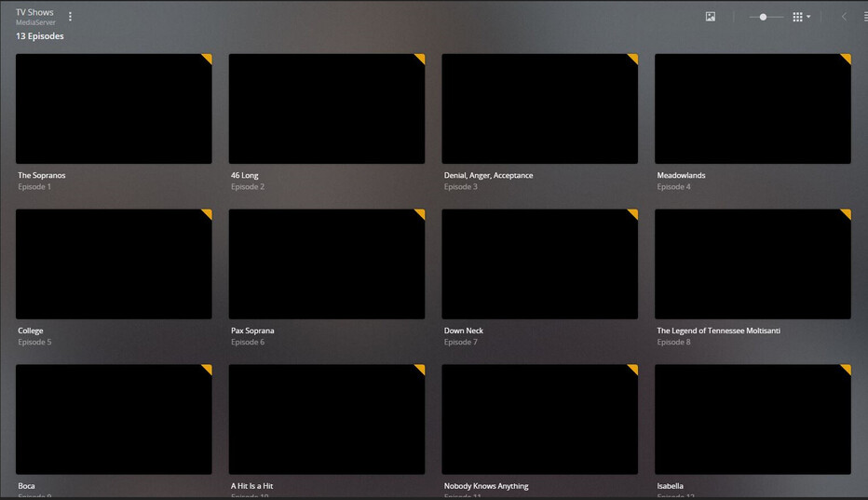868x500 pixels.
Task: Click the artwork image icon in the toolbar
Action: click(711, 17)
